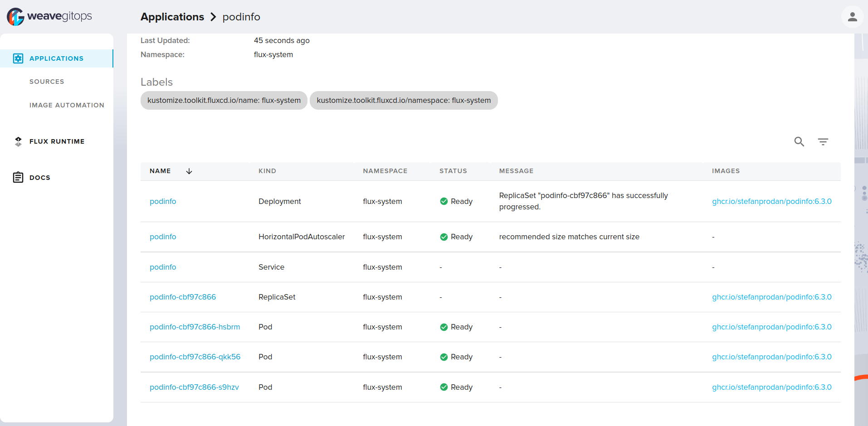This screenshot has height=426, width=868.
Task: Click the Weave GitOps logo
Action: coord(49,17)
